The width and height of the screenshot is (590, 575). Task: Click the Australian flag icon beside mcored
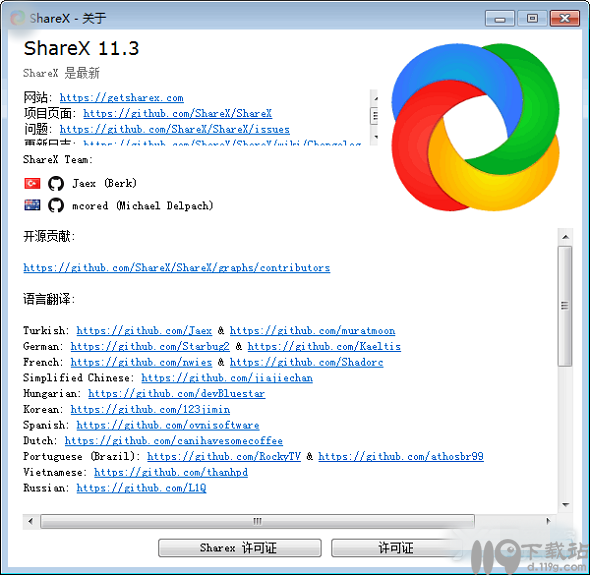point(32,205)
